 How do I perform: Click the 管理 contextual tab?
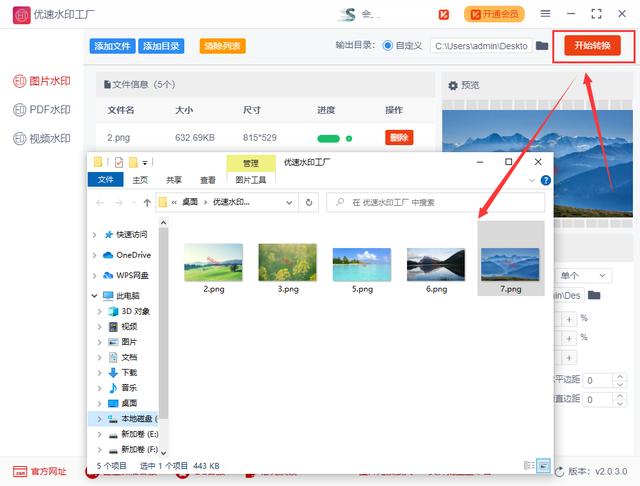251,164
